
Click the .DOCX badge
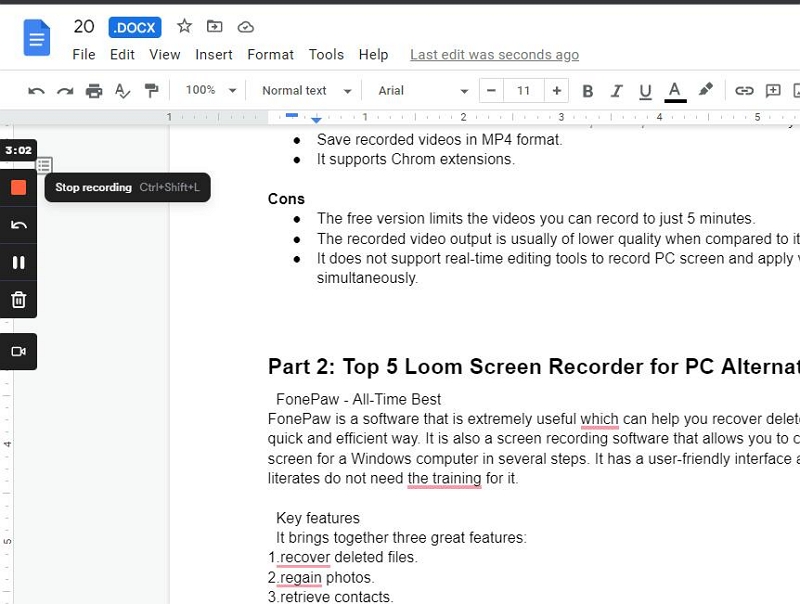[x=135, y=27]
